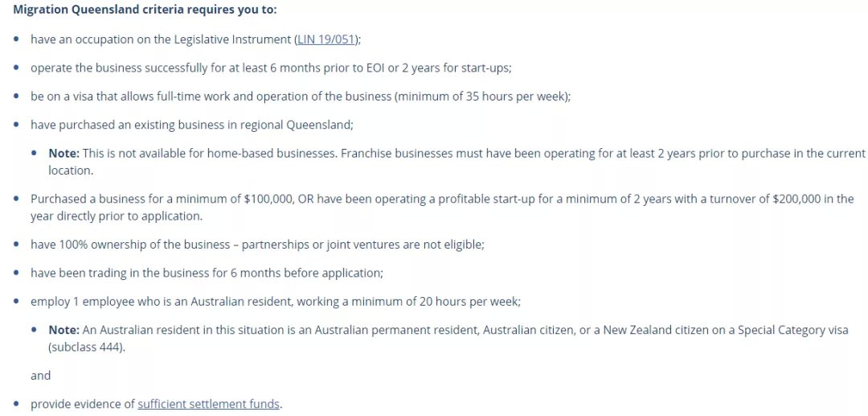
Task: Click the employ 1 employee bullet text
Action: click(276, 302)
